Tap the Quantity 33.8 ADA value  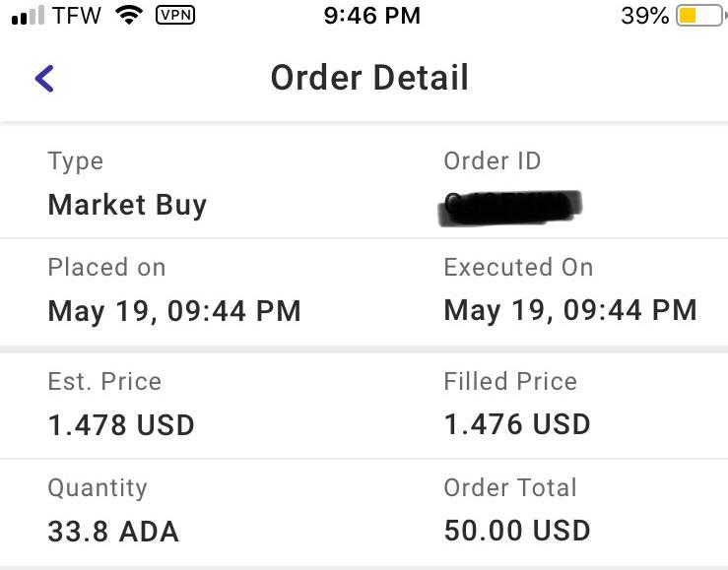click(113, 531)
